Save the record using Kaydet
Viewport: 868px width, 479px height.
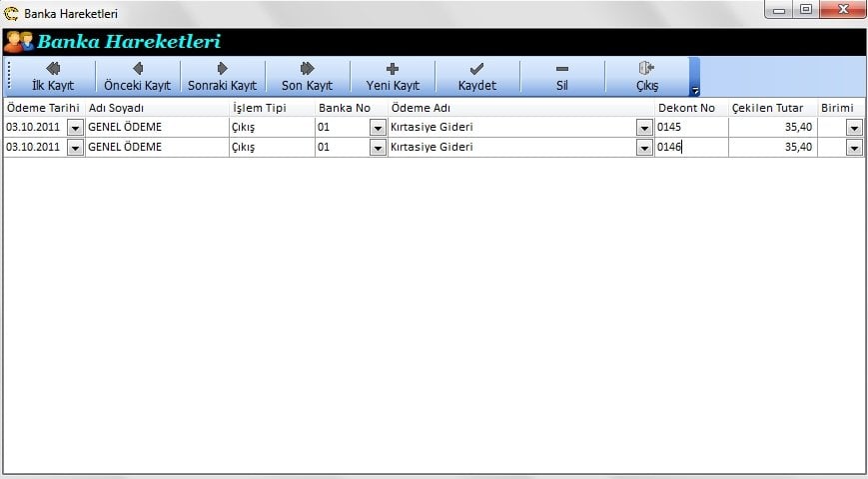point(476,76)
